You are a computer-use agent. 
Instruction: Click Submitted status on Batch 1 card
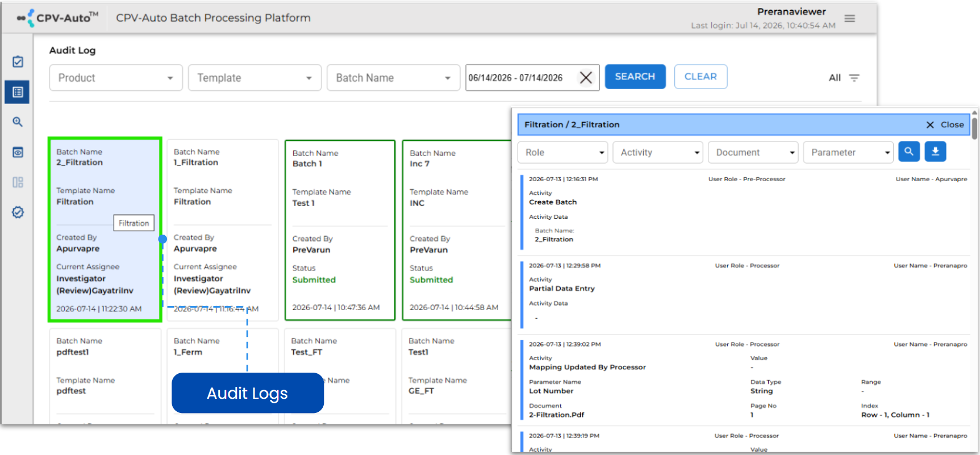[x=314, y=280]
